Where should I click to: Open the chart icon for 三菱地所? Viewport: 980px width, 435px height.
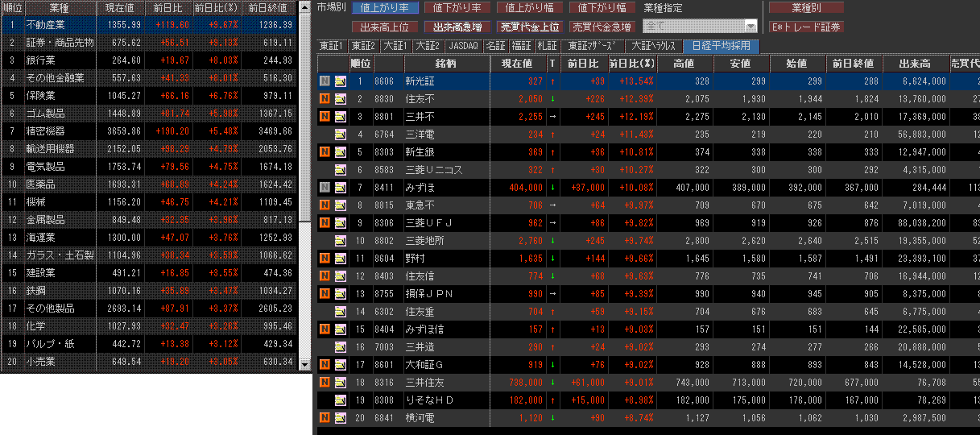pos(341,240)
